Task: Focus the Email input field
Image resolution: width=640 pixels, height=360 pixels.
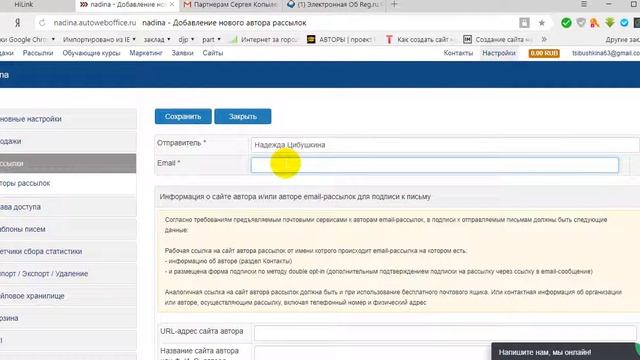Action: [x=435, y=165]
